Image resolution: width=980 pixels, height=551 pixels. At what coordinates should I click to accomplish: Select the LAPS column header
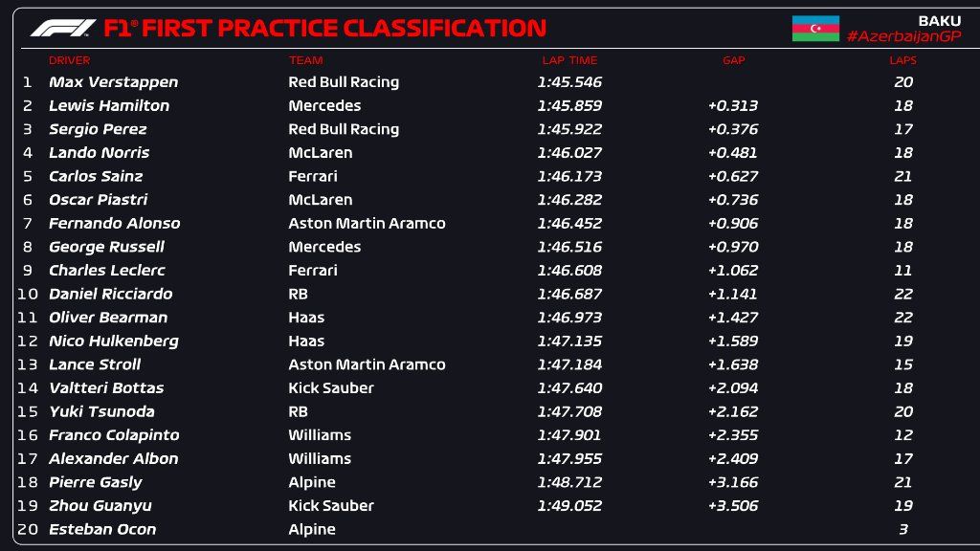point(903,60)
